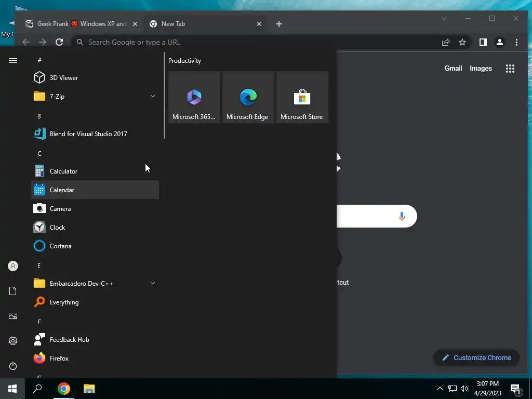Switch to the Geek Prank tab
This screenshot has height=399, width=532.
(82, 24)
